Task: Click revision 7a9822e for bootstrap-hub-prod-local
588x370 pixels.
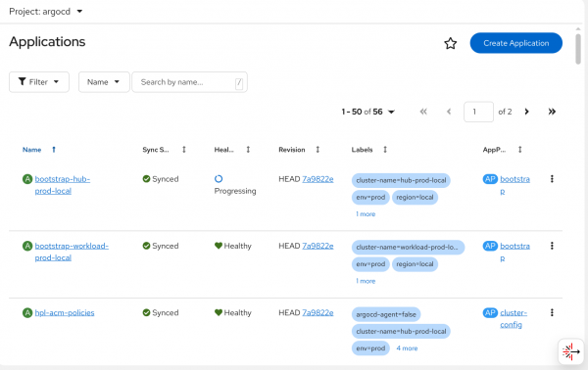Action: 318,179
